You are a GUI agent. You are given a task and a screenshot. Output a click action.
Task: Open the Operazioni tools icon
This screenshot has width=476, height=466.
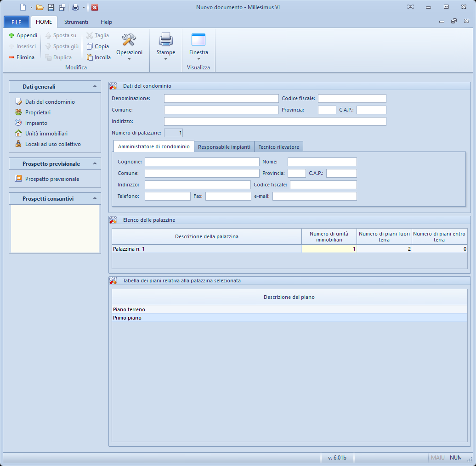coord(129,40)
